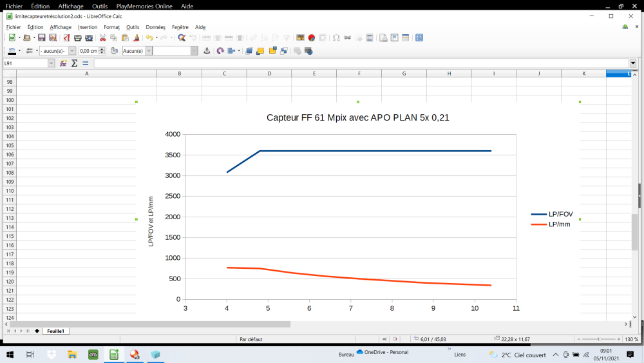Open the Données menu
This screenshot has height=363, width=644.
click(155, 27)
